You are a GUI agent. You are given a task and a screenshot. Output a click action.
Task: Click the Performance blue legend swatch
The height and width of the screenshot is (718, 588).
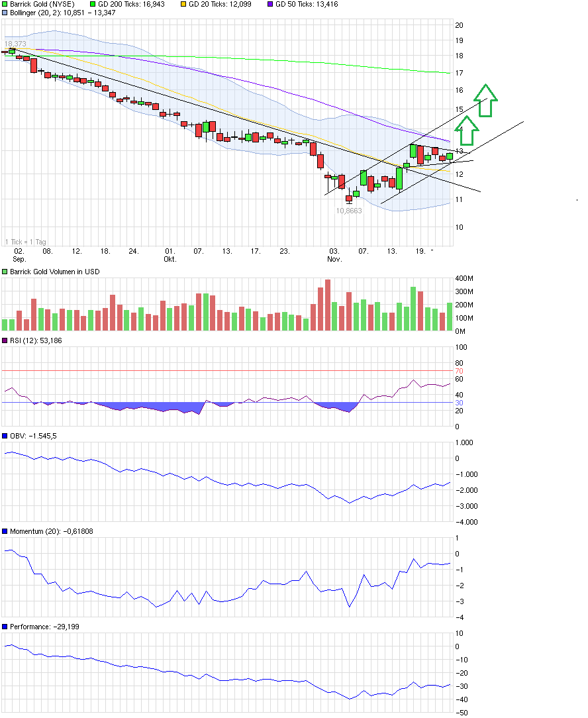point(5,627)
